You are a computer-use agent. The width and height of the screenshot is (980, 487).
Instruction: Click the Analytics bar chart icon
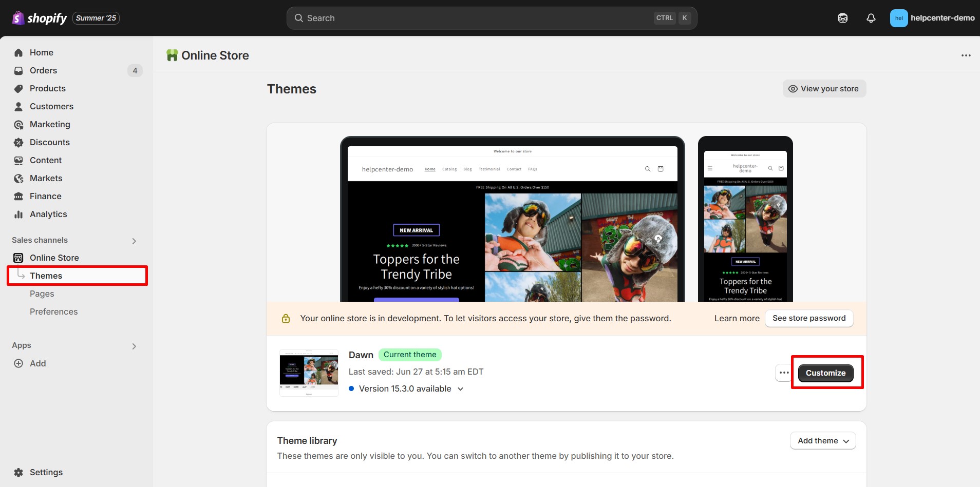(18, 214)
